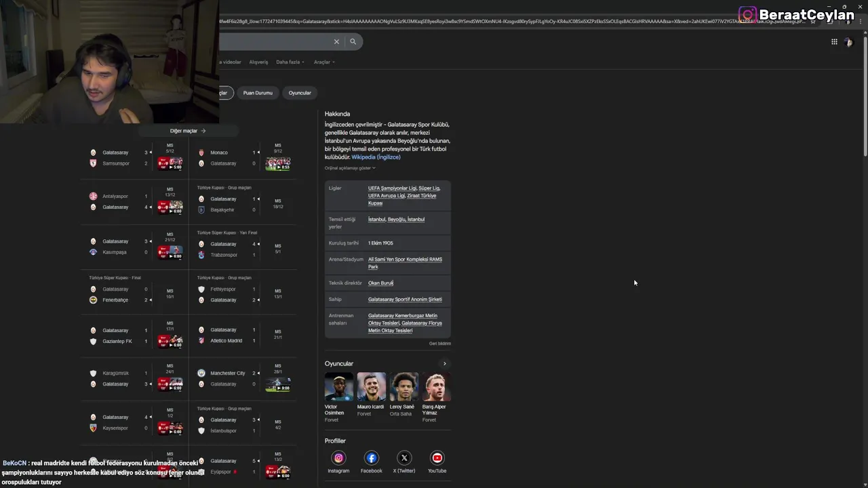
Task: Click the Atletico Madrid team crest
Action: pos(201,340)
